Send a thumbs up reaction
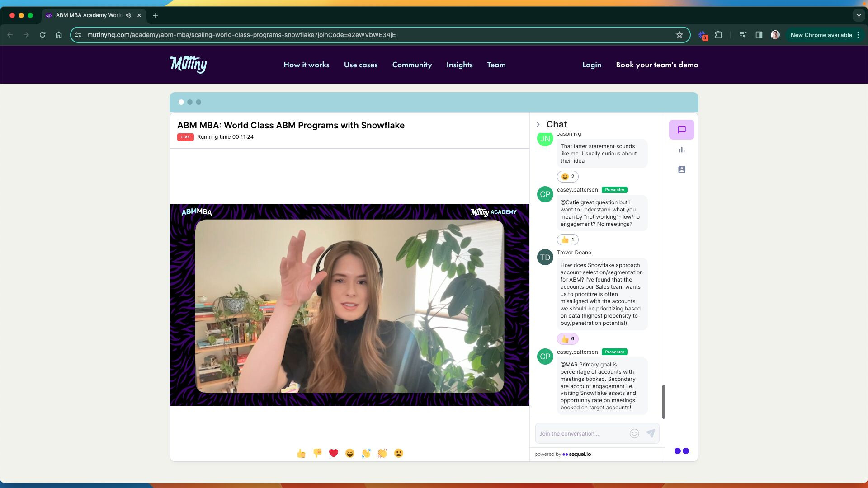Image resolution: width=868 pixels, height=488 pixels. click(x=301, y=453)
